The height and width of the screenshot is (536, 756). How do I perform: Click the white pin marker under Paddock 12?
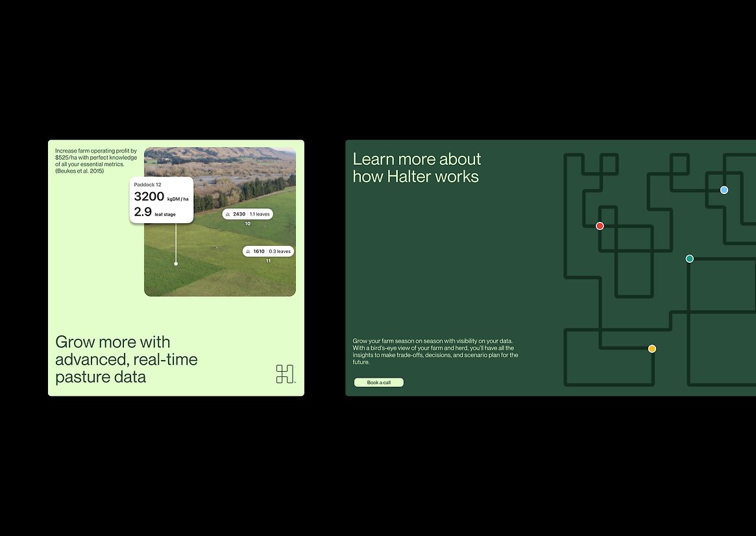coord(176,263)
